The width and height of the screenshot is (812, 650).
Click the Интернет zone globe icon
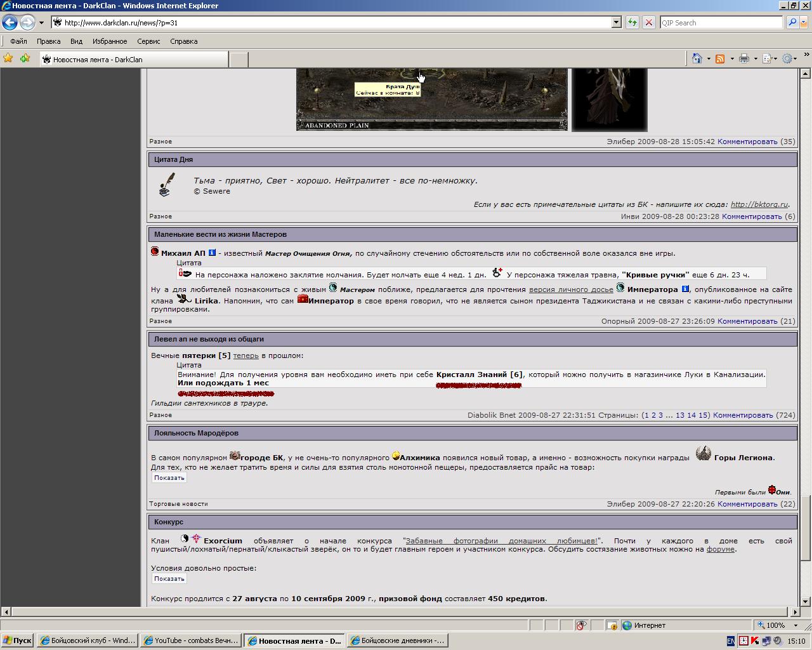click(627, 625)
